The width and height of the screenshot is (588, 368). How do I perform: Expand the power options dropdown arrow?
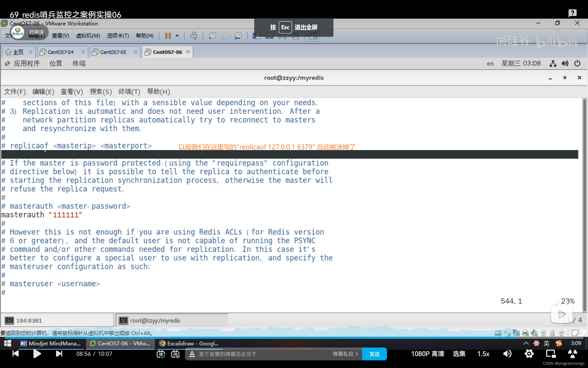(177, 36)
